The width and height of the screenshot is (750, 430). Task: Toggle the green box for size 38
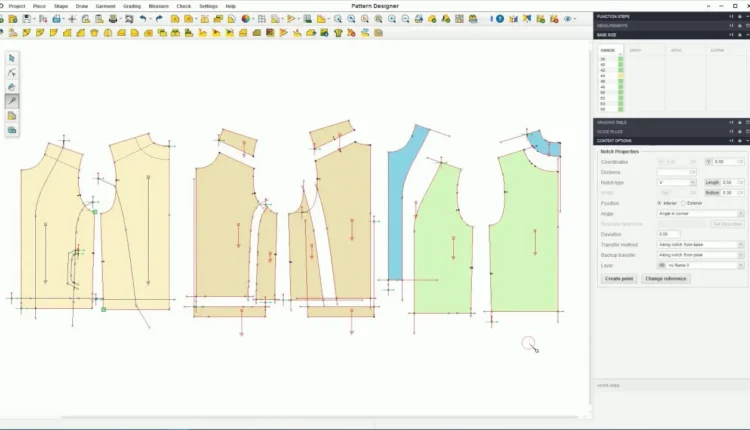(621, 60)
